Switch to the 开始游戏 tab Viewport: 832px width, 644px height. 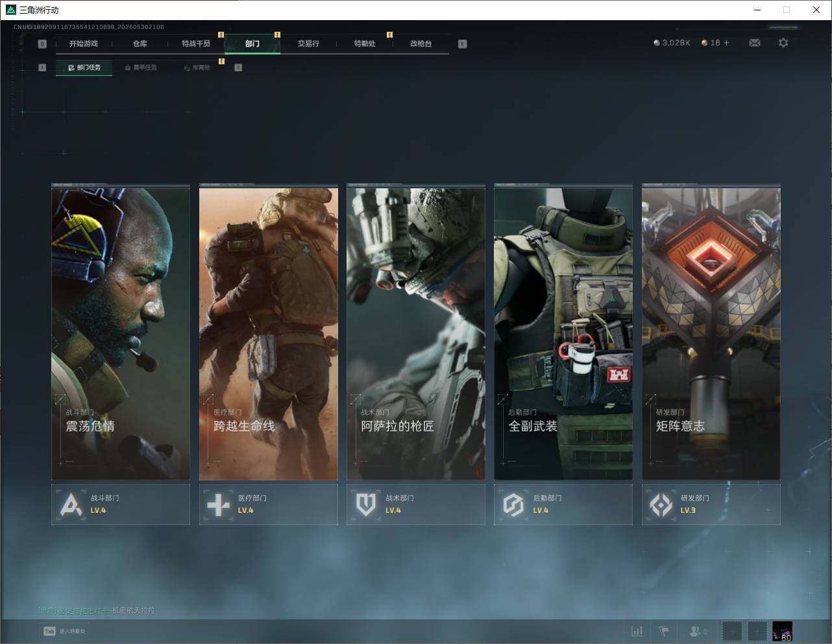coord(84,43)
